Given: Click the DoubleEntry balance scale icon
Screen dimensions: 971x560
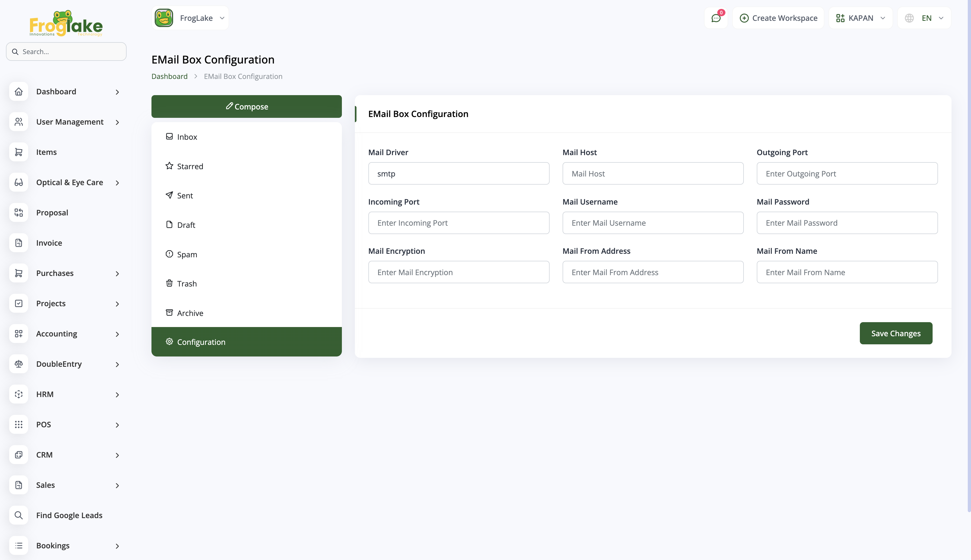Looking at the screenshot, I should click(18, 364).
